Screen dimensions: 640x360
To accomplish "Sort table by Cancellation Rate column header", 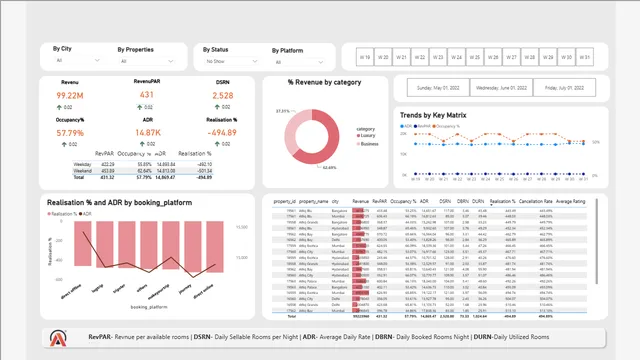I will (x=536, y=201).
